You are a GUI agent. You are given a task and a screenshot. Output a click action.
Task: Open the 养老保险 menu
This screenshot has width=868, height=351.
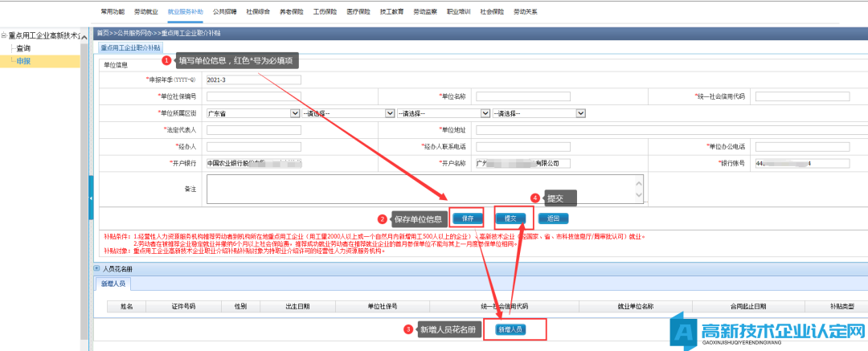pyautogui.click(x=291, y=13)
